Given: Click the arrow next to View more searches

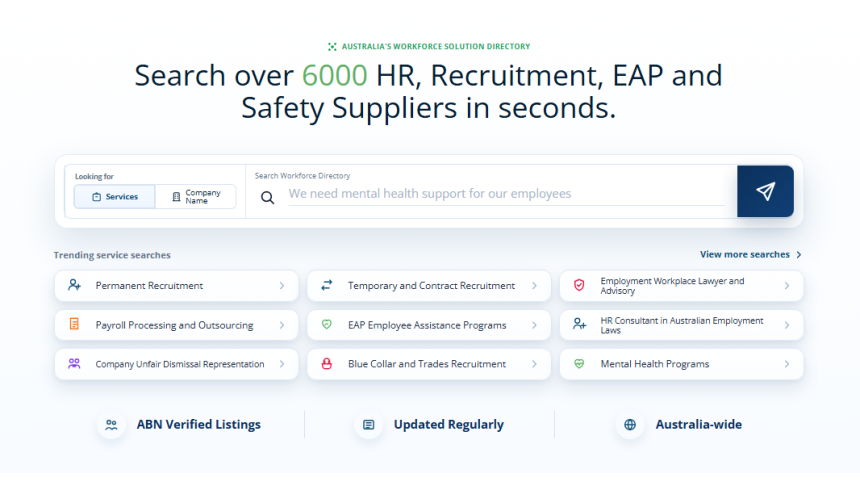Looking at the screenshot, I should click(x=799, y=255).
